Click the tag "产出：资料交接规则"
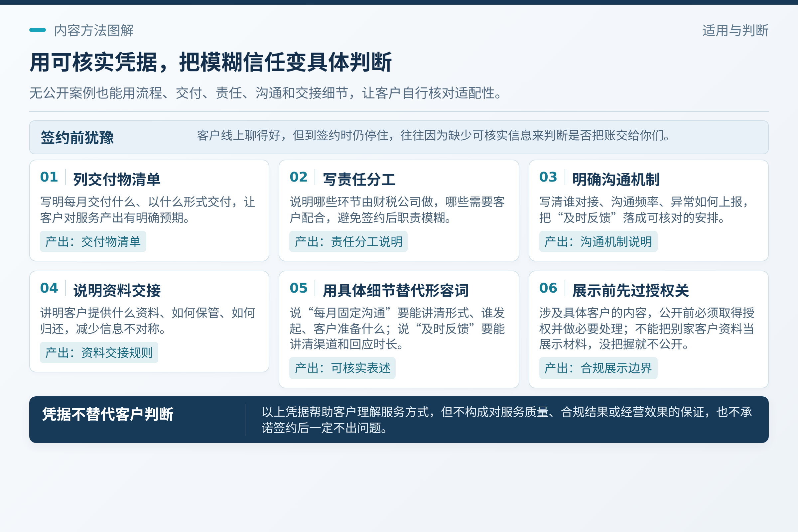The height and width of the screenshot is (532, 798). click(x=99, y=352)
